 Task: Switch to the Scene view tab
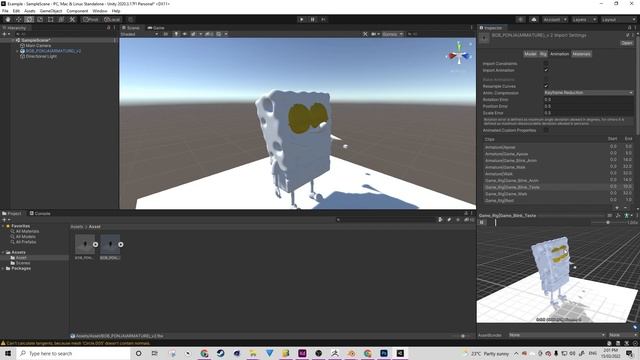[x=131, y=28]
